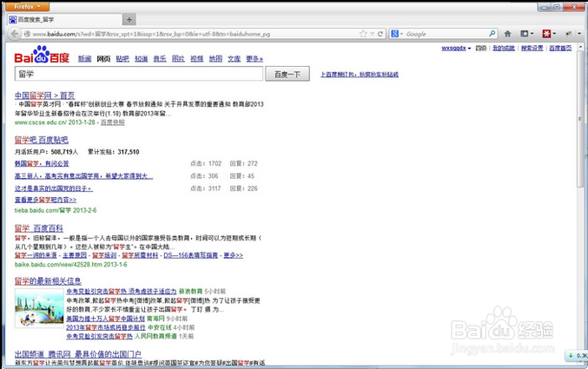This screenshot has height=369, width=588.
Task: Focus the Google search box
Action: [446, 34]
